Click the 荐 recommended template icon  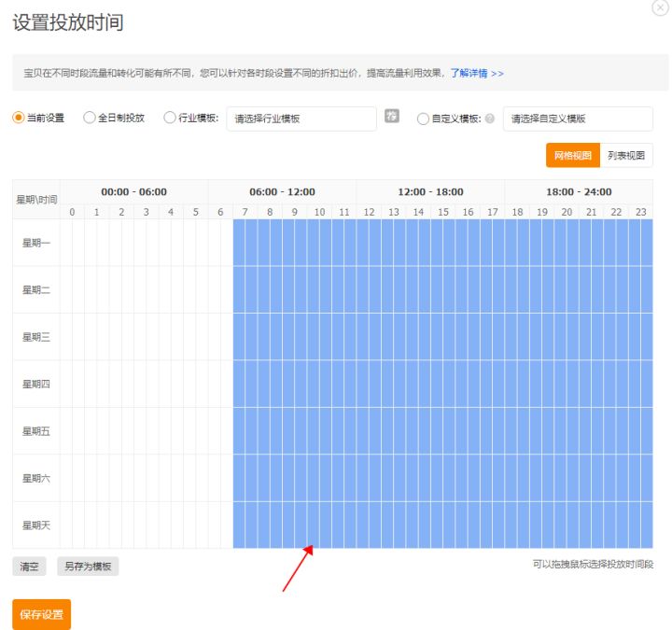392,117
